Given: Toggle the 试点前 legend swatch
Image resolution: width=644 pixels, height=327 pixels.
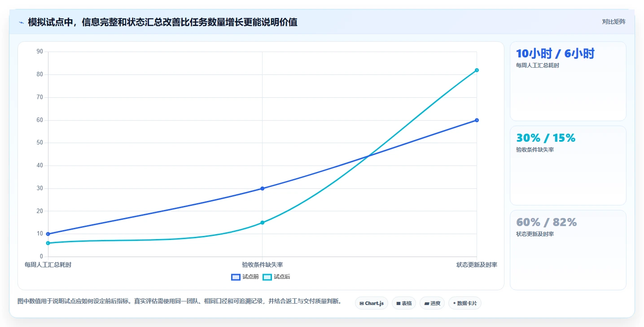Looking at the screenshot, I should (236, 277).
